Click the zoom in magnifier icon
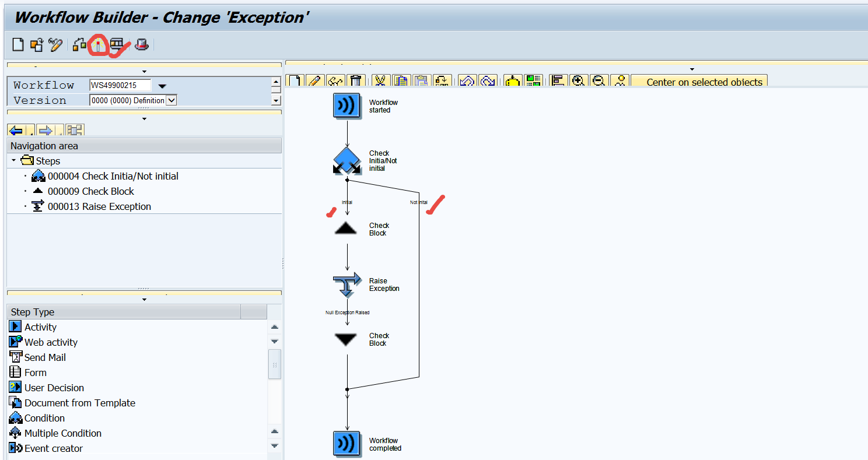868x460 pixels. (578, 81)
